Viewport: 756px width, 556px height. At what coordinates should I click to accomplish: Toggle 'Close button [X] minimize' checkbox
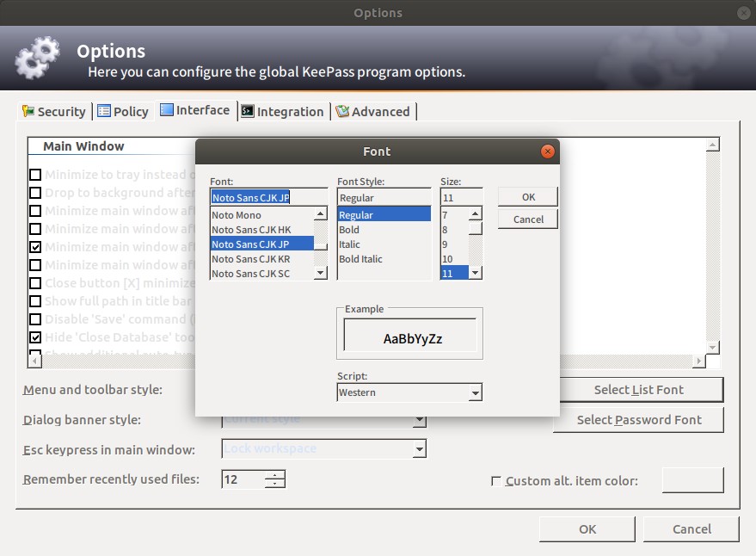(35, 283)
